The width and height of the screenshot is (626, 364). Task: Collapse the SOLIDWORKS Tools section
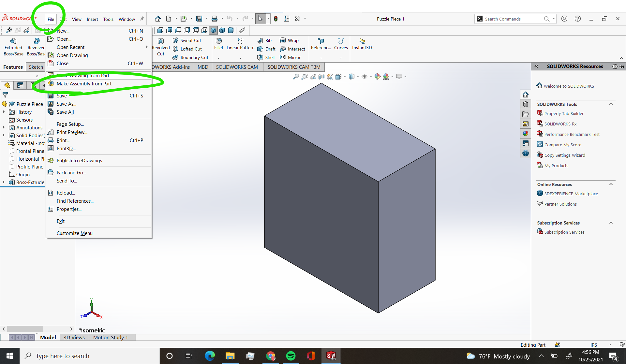tap(611, 104)
